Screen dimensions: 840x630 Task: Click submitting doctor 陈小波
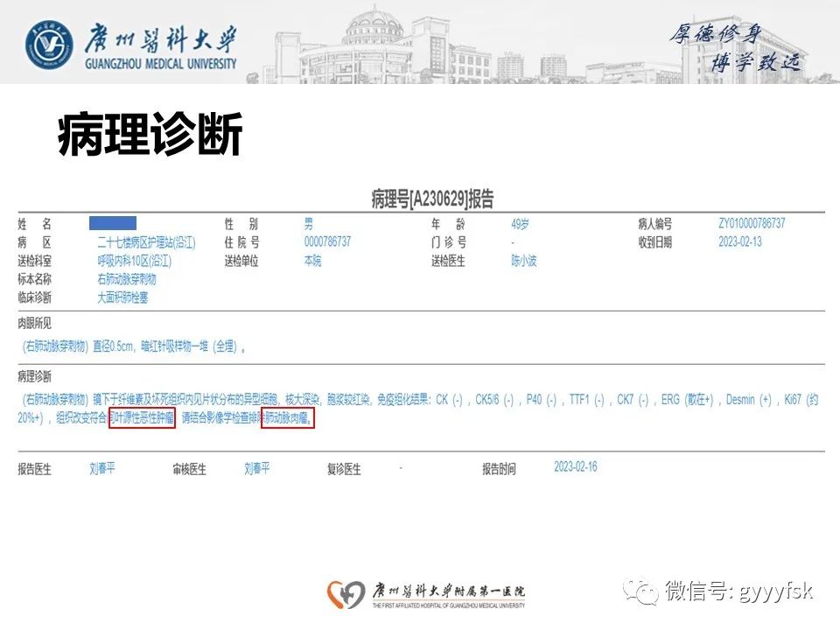point(523,261)
